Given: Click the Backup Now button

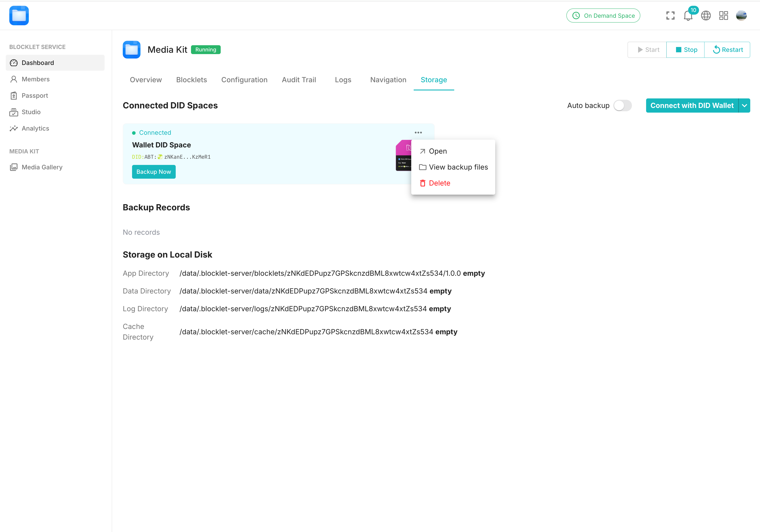Looking at the screenshot, I should [154, 172].
